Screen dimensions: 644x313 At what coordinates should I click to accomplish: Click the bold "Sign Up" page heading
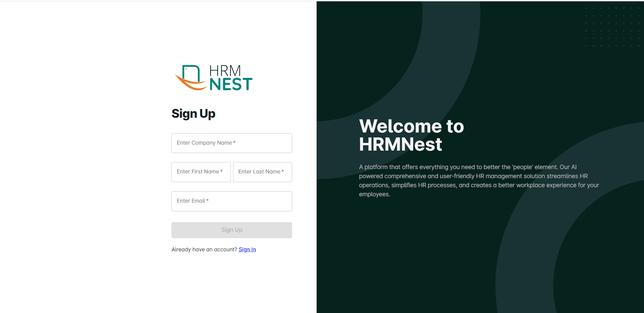pos(193,114)
